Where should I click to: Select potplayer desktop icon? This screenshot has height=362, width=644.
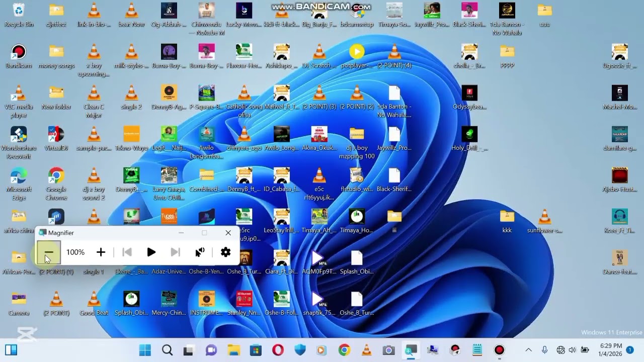click(x=357, y=56)
